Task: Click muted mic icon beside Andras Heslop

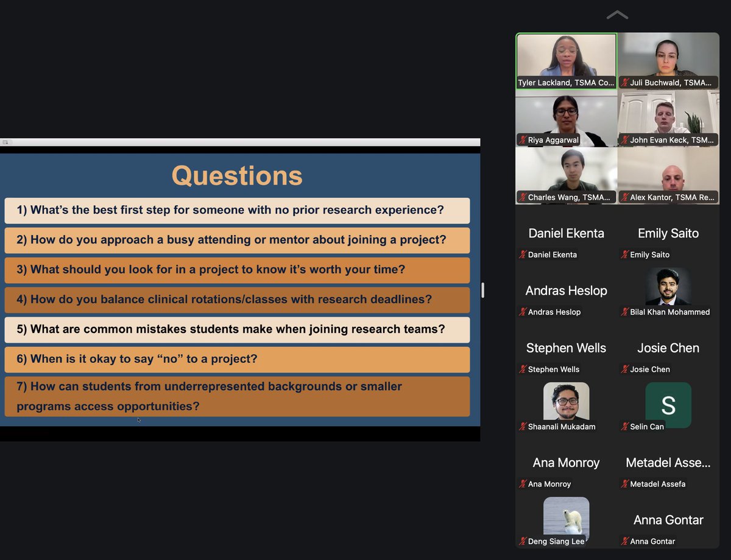Action: pyautogui.click(x=523, y=312)
